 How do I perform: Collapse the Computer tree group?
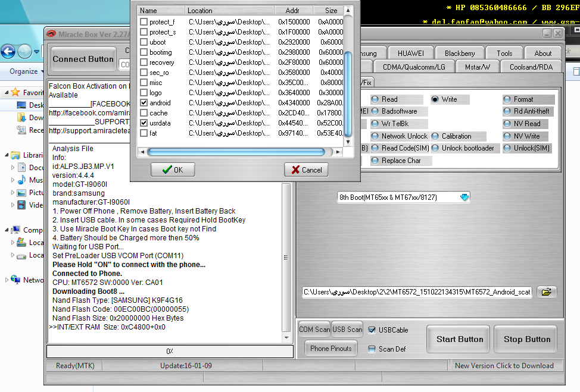(x=7, y=230)
